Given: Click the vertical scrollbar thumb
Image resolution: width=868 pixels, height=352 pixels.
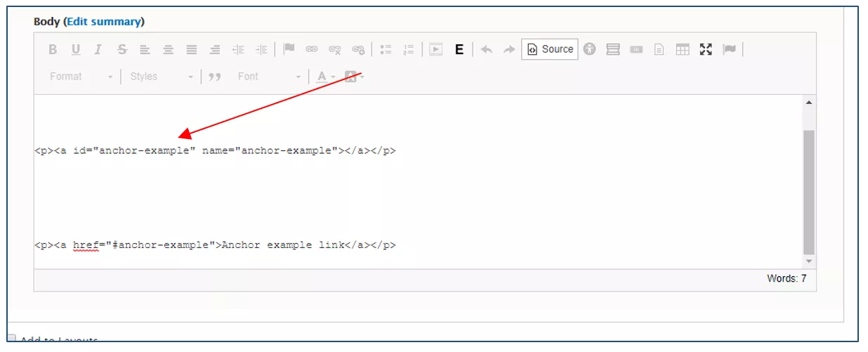Looking at the screenshot, I should coord(809,193).
